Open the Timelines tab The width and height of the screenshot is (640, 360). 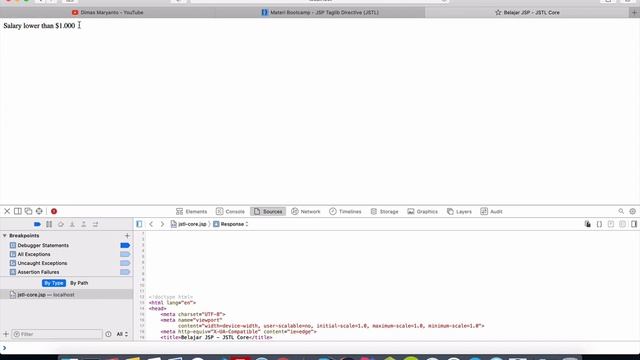coord(345,211)
